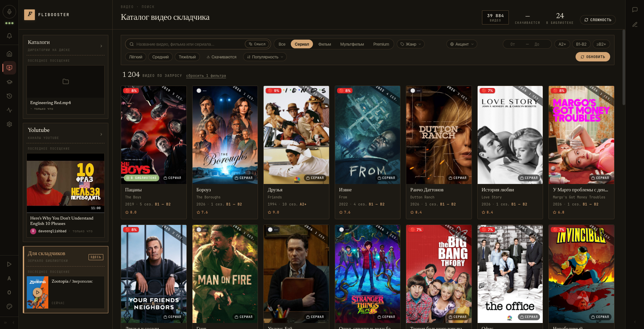This screenshot has height=329, width=644.
Task: Click the star rating 8.0 on Пацаны
Action: click(131, 212)
